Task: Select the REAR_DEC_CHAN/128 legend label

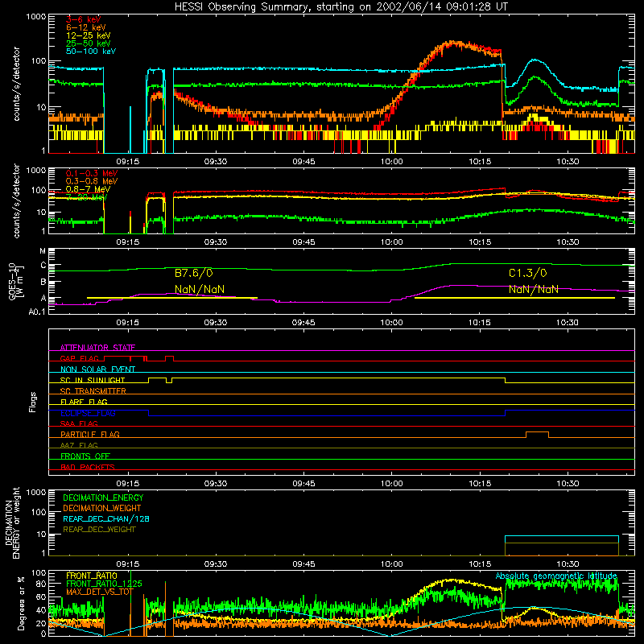Action: click(106, 518)
